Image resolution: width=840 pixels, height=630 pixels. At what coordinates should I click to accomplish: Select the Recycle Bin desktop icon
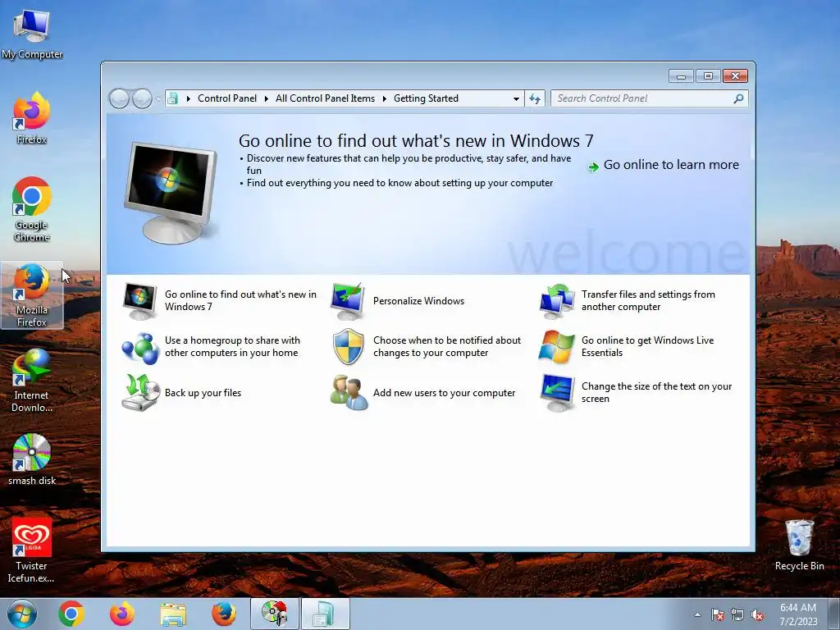[799, 545]
